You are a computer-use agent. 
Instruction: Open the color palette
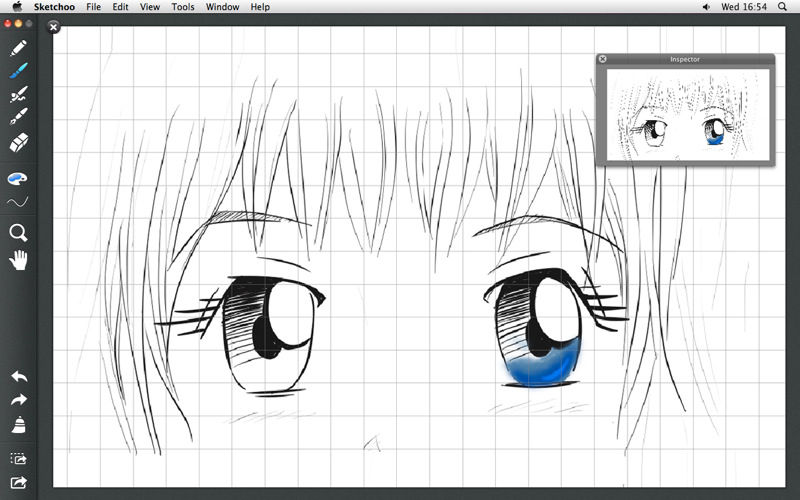point(17,179)
